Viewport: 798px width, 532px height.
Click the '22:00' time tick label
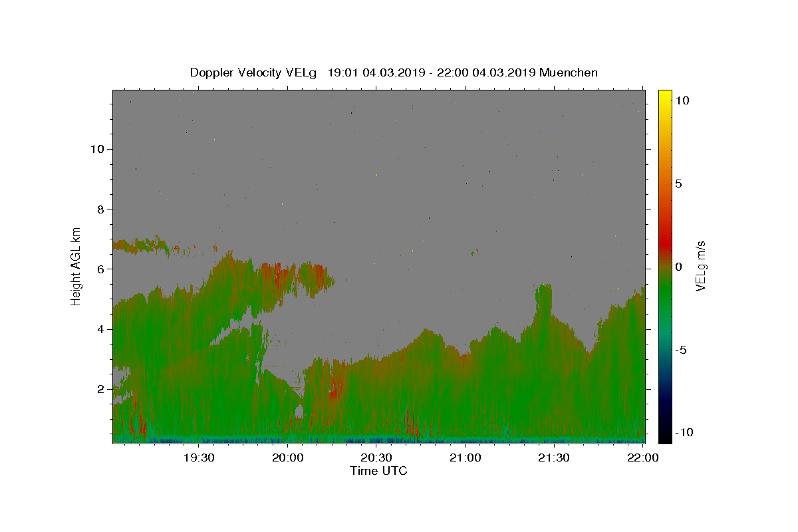click(x=643, y=458)
